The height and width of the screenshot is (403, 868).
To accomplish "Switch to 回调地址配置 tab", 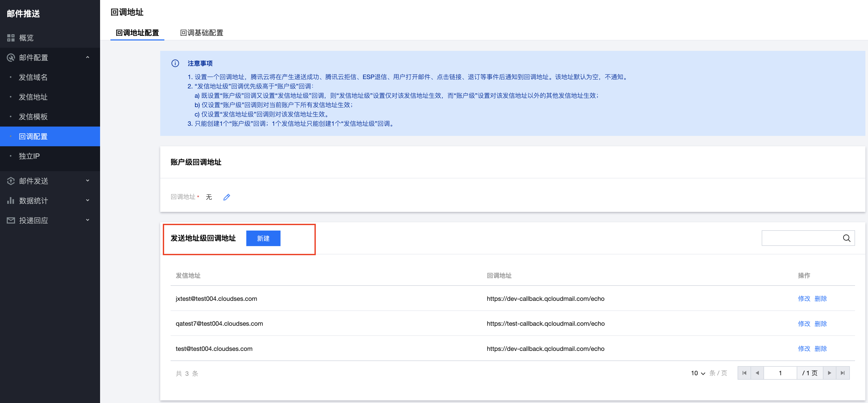I will tap(137, 33).
